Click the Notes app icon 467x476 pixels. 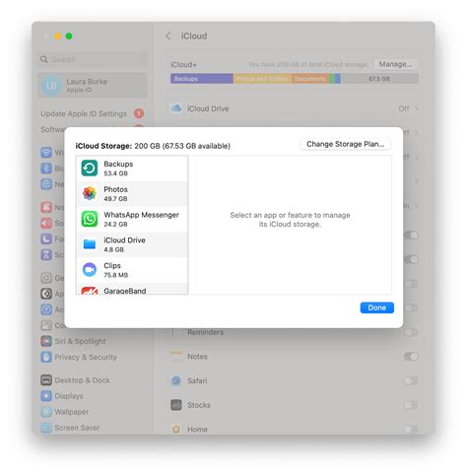click(x=176, y=357)
